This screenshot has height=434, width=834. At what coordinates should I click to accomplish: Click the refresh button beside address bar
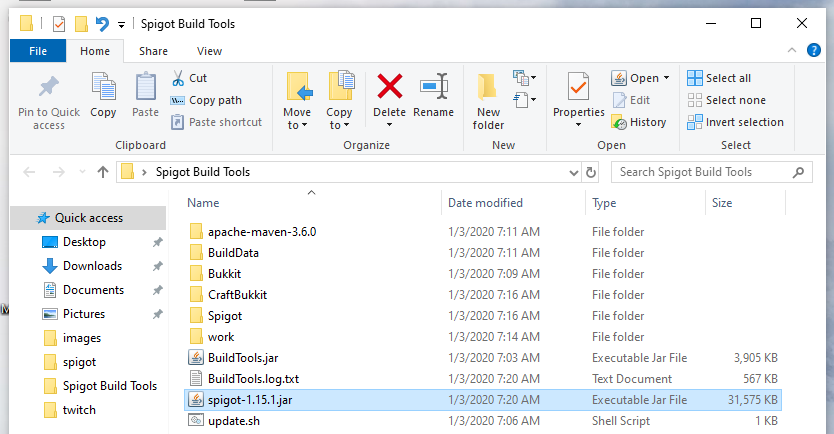pyautogui.click(x=591, y=172)
